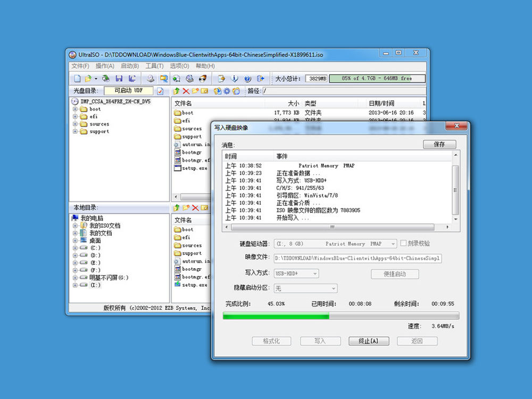Click the Burn CD/DVD image flame icon
The image size is (532, 399).
coord(203,79)
